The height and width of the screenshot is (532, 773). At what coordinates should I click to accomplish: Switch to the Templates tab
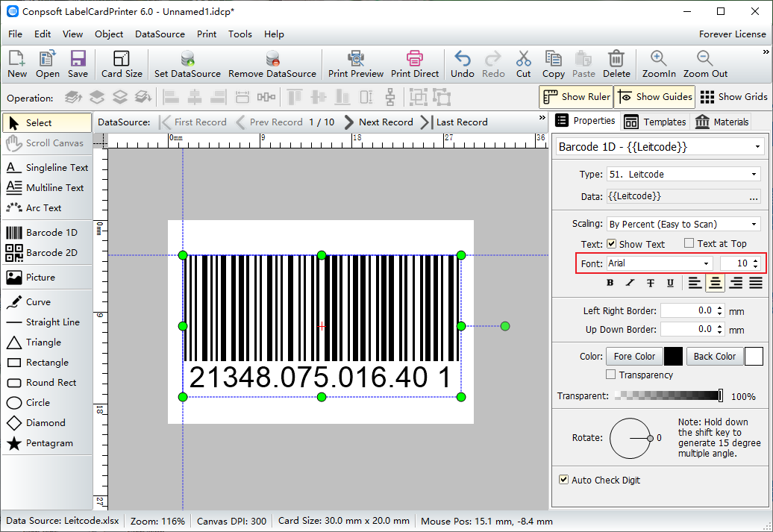pyautogui.click(x=654, y=122)
